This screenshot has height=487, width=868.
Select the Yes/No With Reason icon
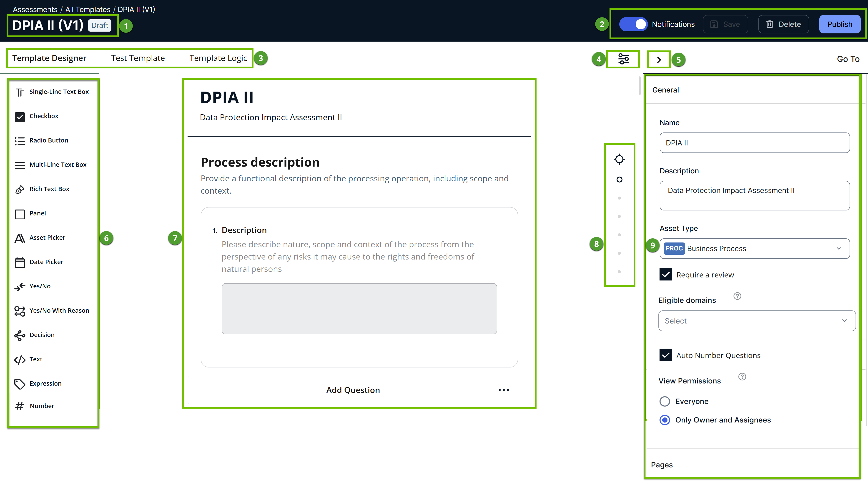click(x=20, y=311)
